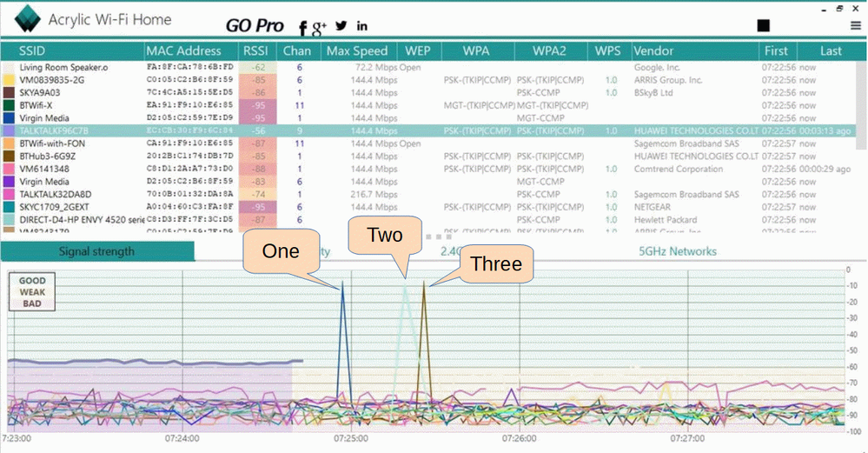Switch to the Signal strength tab
Image resolution: width=868 pixels, height=453 pixels.
tap(96, 251)
